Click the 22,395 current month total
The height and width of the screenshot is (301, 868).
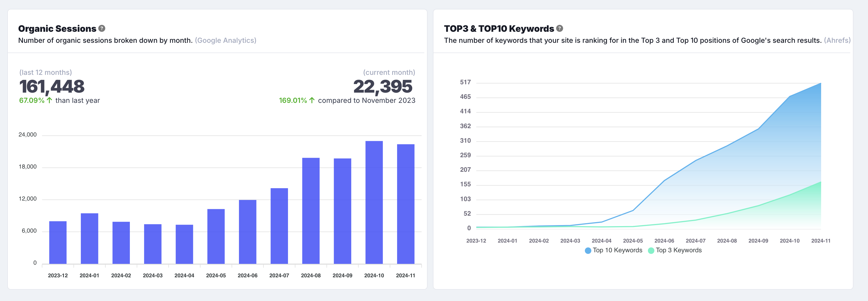pos(383,86)
